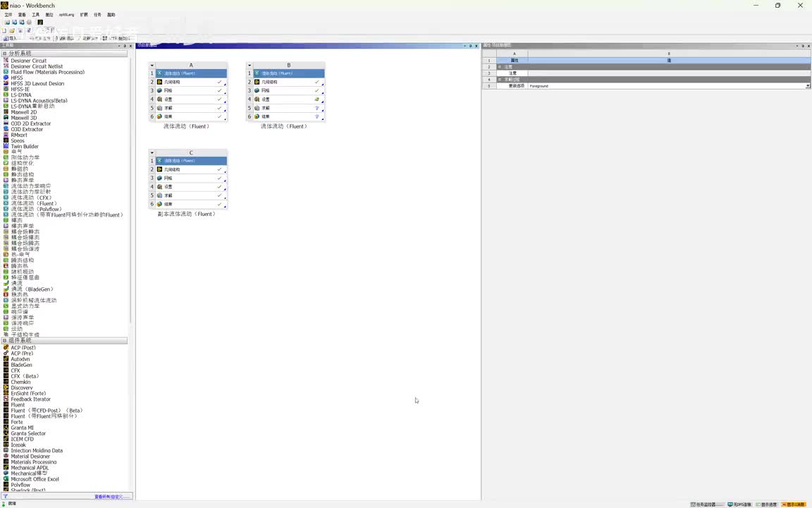This screenshot has height=508, width=812.
Task: Select HFSS 3D Layout Design item
Action: (37, 83)
